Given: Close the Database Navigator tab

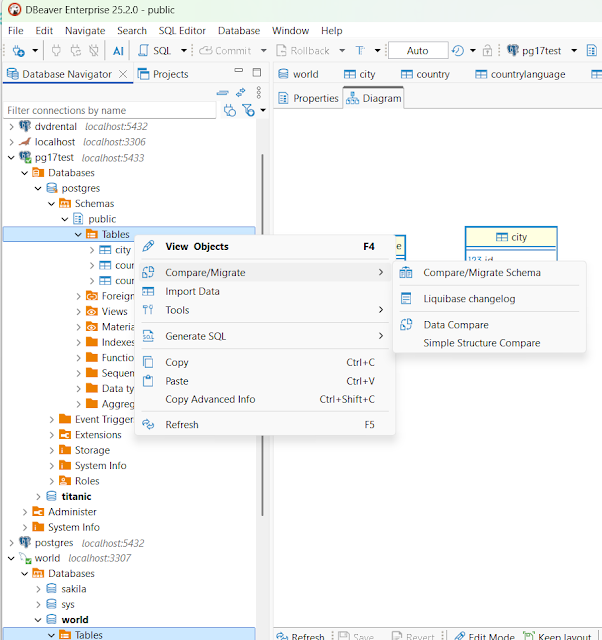Looking at the screenshot, I should tap(123, 74).
